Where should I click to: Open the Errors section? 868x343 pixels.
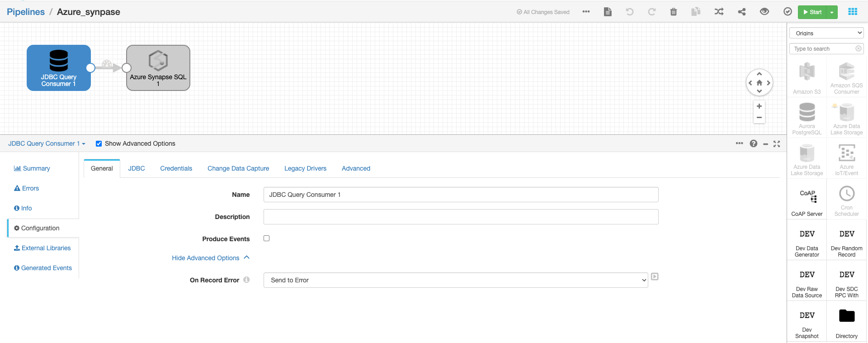[27, 188]
